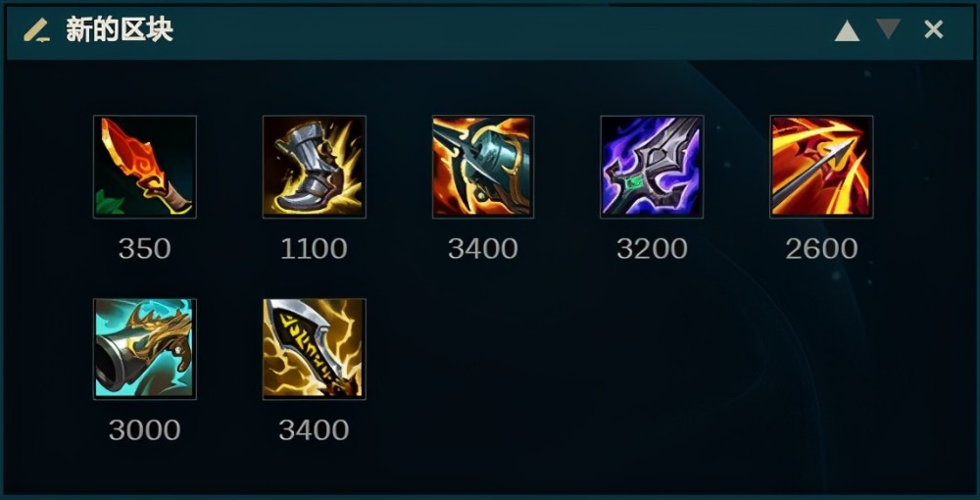980x500 pixels.
Task: Delete block with the X button
Action: pos(934,29)
